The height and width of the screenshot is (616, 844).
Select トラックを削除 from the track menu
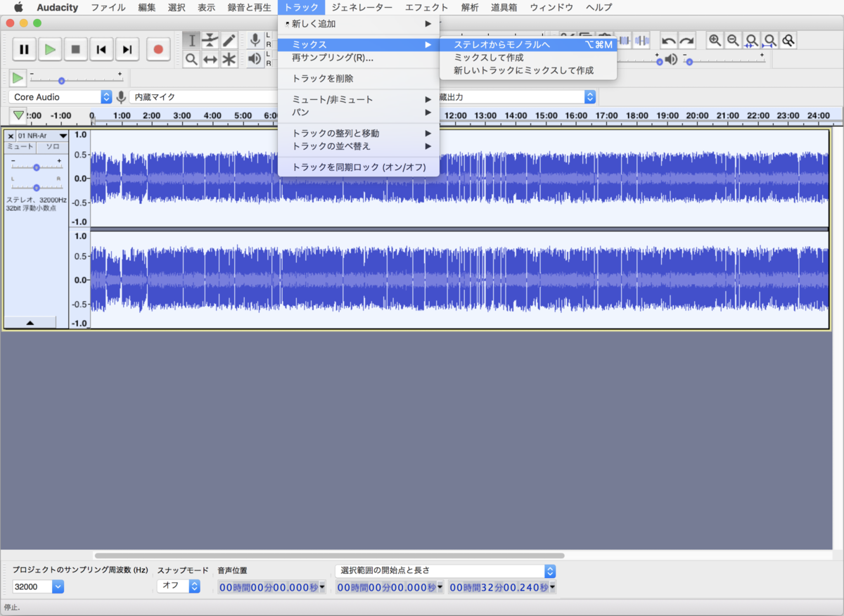click(x=359, y=79)
